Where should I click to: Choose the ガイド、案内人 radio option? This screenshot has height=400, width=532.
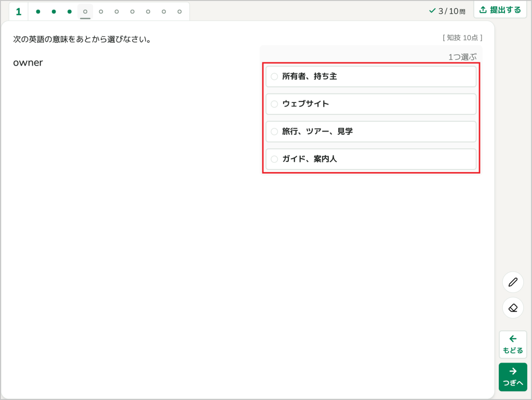(371, 159)
